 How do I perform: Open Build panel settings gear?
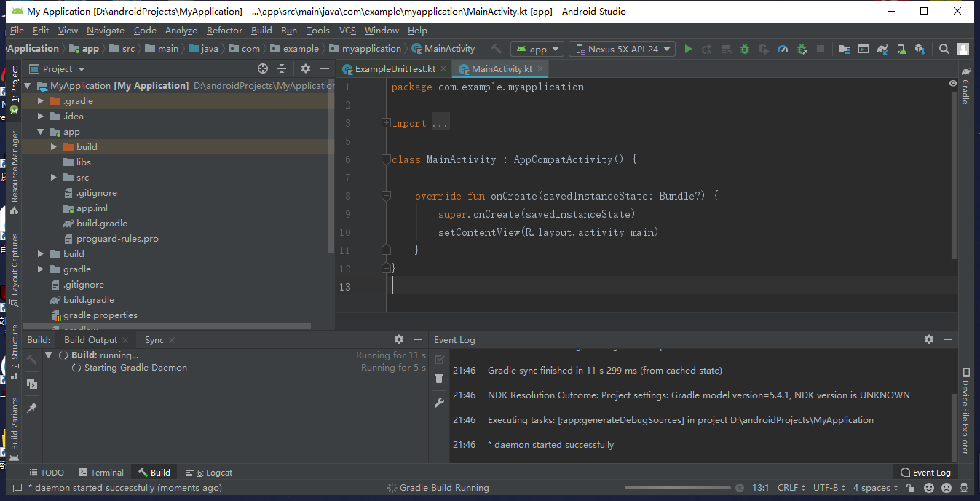pos(399,339)
